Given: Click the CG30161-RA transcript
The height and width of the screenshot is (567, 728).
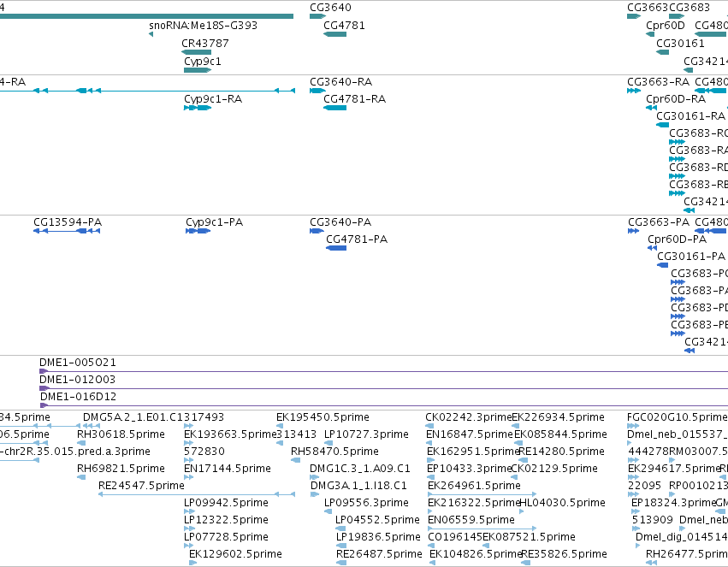Looking at the screenshot, I should coord(662,125).
